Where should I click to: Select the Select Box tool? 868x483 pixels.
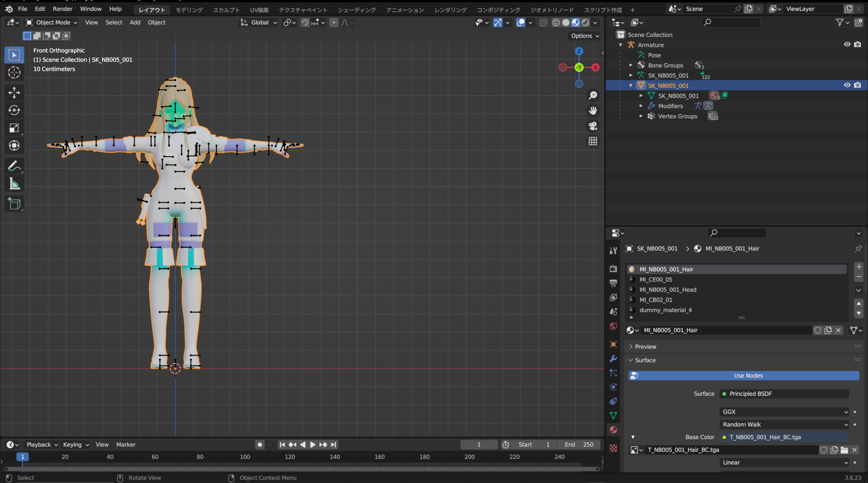[x=14, y=55]
